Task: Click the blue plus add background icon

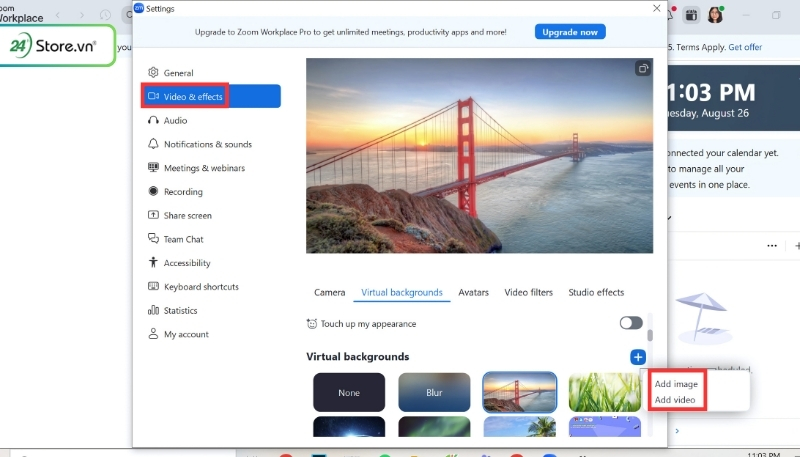Action: point(638,357)
